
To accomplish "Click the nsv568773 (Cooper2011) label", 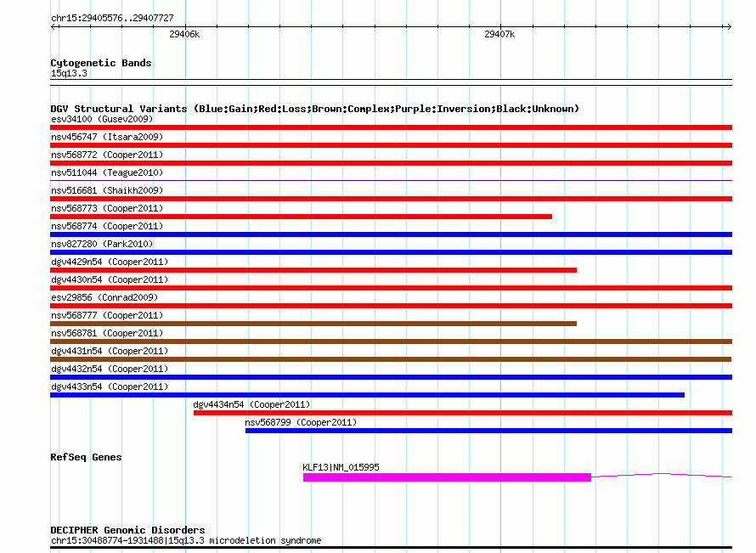I will 107,208.
